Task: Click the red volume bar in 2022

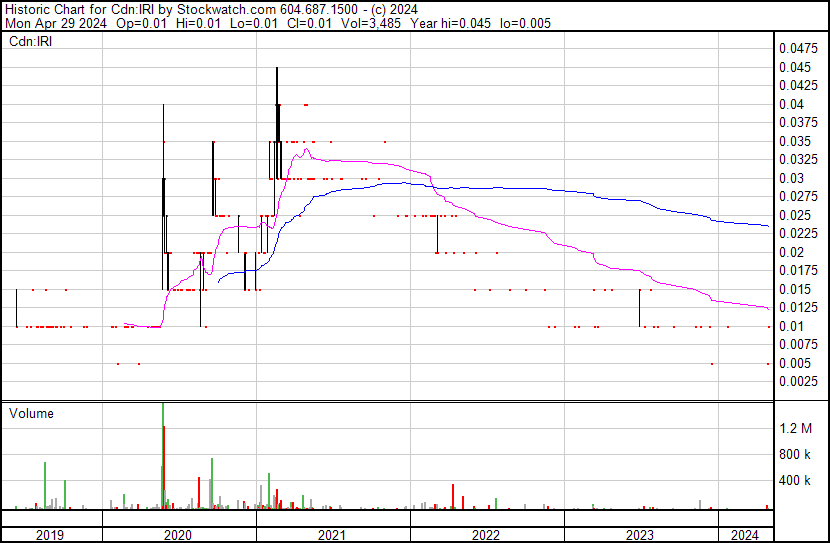Action: tap(453, 496)
